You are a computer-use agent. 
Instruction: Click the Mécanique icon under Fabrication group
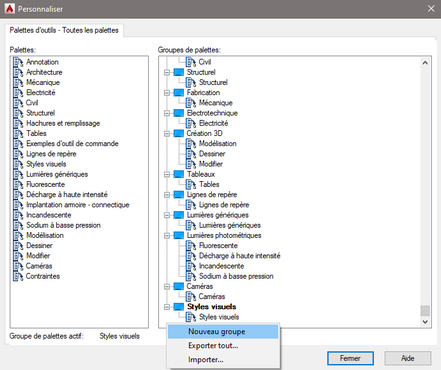(191, 103)
